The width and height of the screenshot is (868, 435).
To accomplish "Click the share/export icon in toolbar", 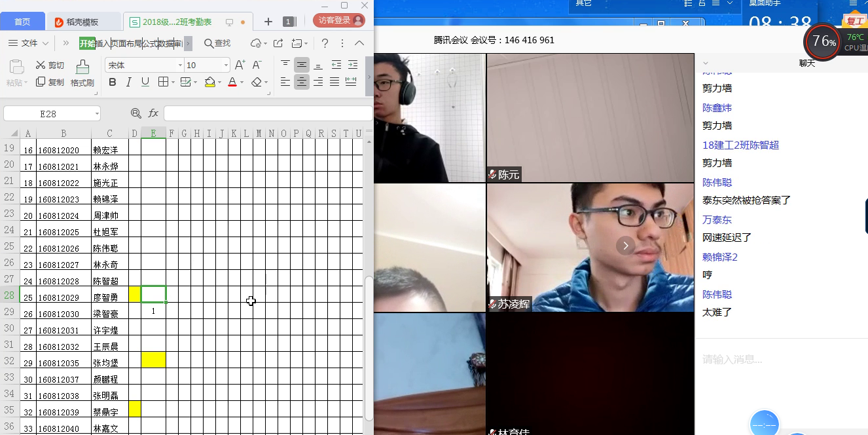I will (x=278, y=43).
